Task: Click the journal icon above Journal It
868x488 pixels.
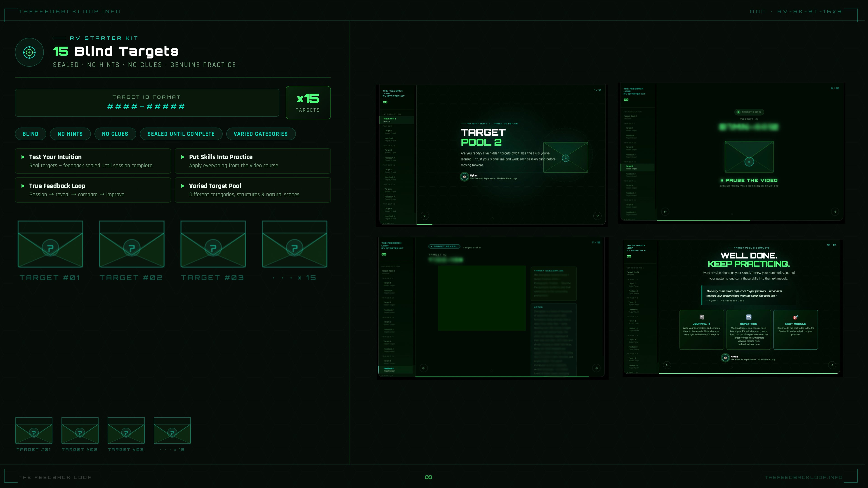Action: pyautogui.click(x=702, y=317)
